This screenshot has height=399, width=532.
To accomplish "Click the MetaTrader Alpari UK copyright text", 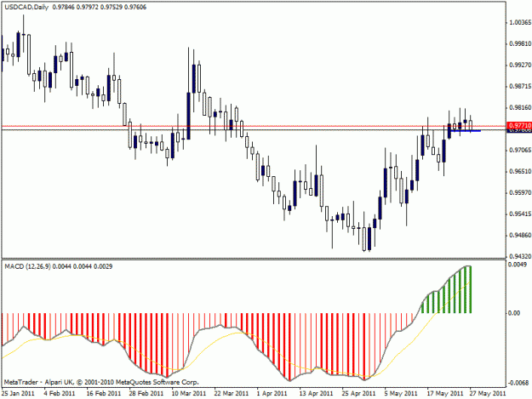I will pos(101,382).
